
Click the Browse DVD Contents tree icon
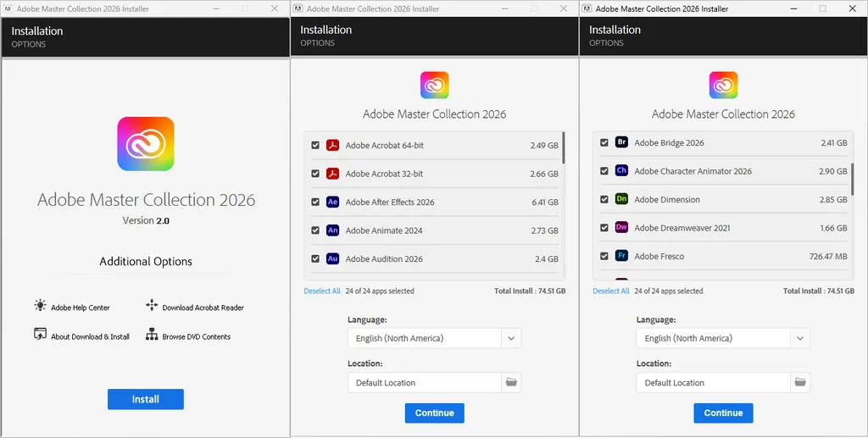pyautogui.click(x=152, y=335)
